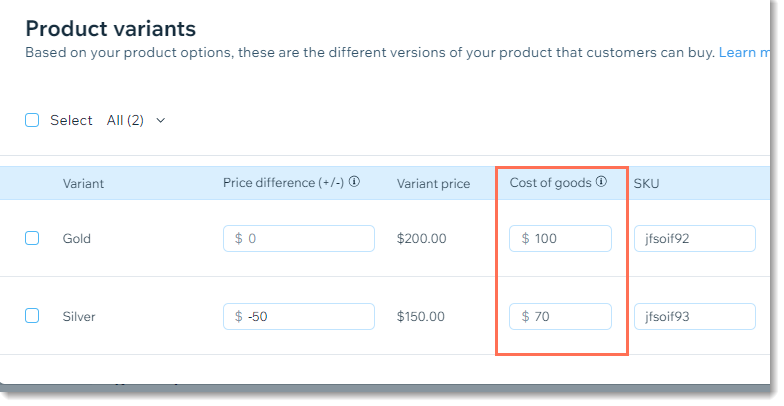Expand the All (2) selection dropdown chevron
Screen dimensions: 784x406
pos(160,120)
